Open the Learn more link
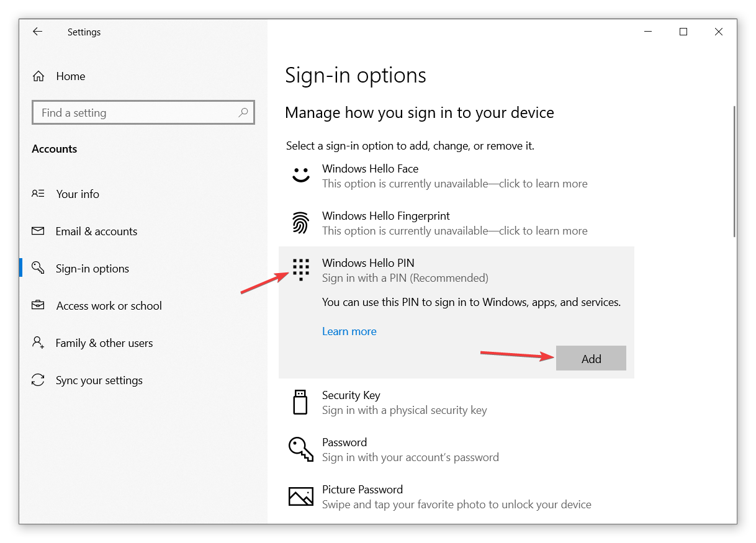The image size is (756, 543). click(x=349, y=331)
